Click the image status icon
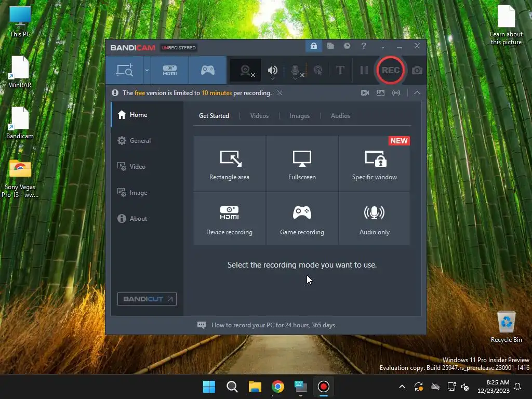 click(380, 92)
